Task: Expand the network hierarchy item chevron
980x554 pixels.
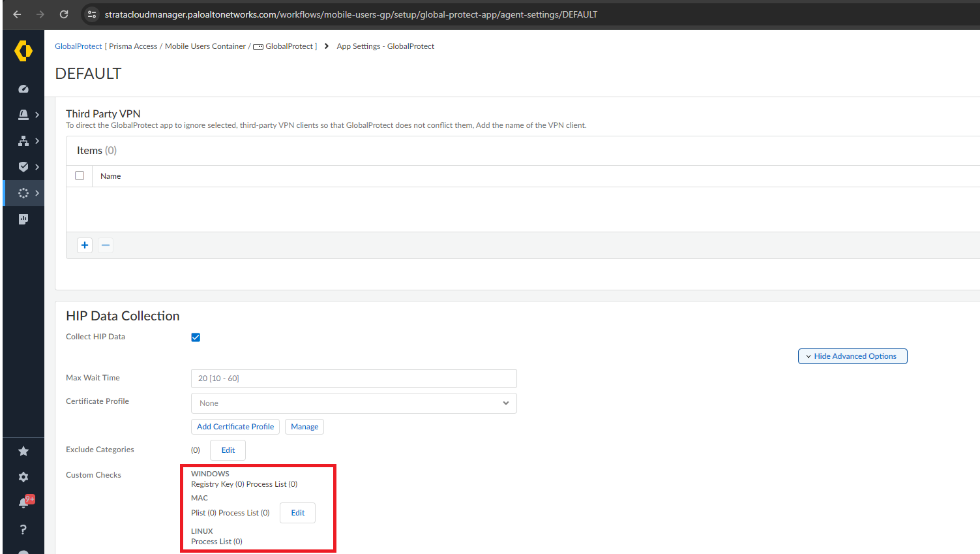Action: (x=37, y=141)
